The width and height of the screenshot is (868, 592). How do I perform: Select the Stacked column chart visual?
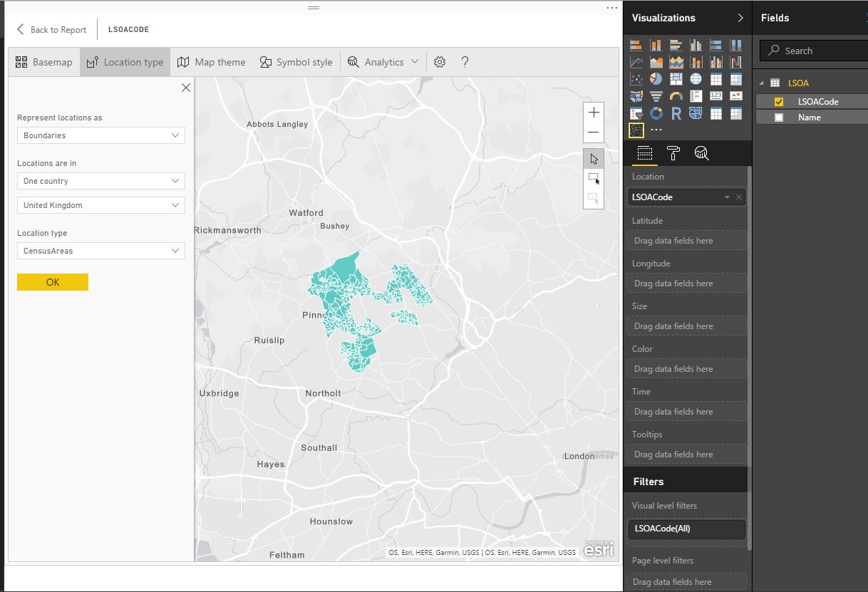click(656, 45)
